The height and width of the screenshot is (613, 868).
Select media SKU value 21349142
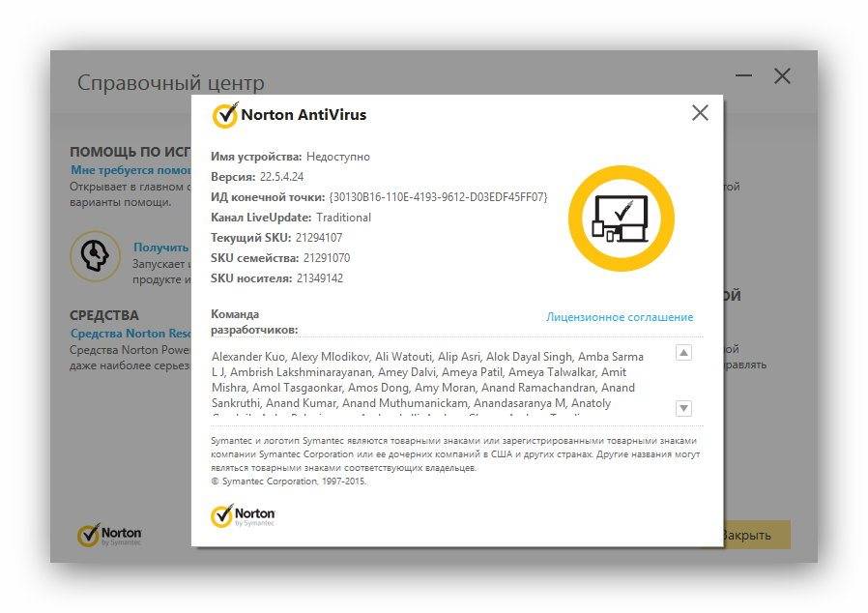point(320,278)
